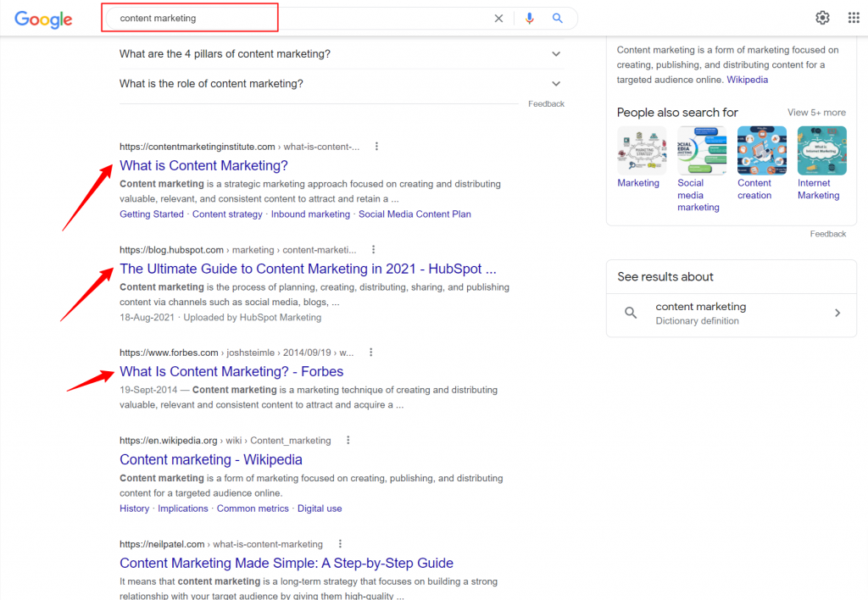868x600 pixels.
Task: Click the 'Marketing' related search label
Action: tap(638, 183)
